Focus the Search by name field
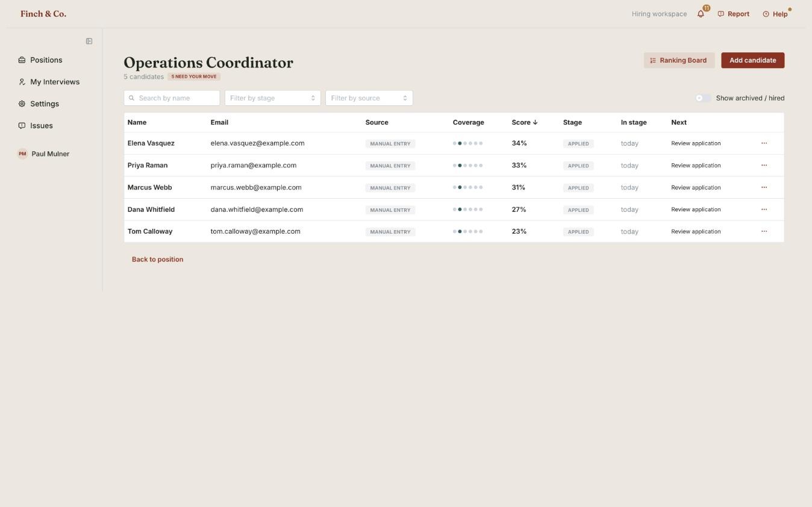This screenshot has height=507, width=812. [x=172, y=98]
